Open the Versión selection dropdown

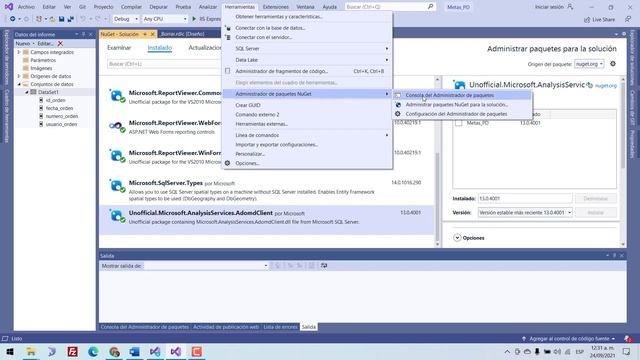[x=525, y=213]
